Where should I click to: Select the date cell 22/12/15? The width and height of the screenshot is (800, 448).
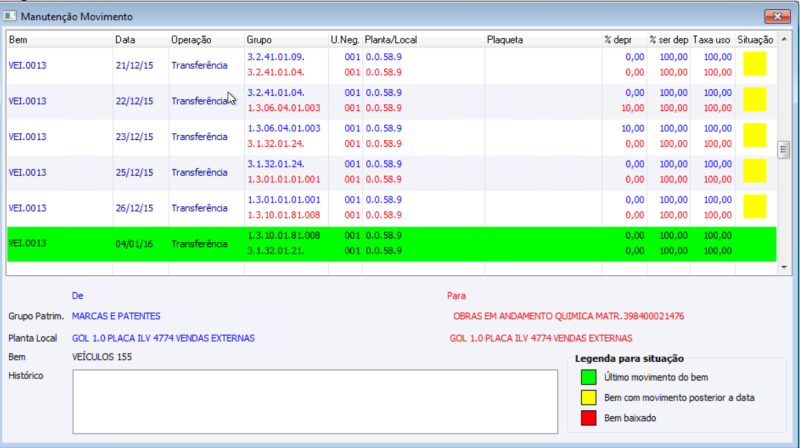tap(134, 101)
